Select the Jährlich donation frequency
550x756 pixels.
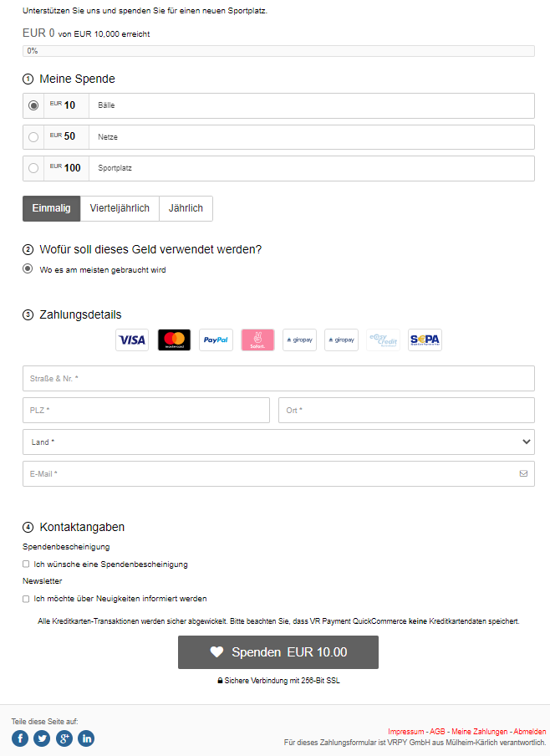point(186,208)
